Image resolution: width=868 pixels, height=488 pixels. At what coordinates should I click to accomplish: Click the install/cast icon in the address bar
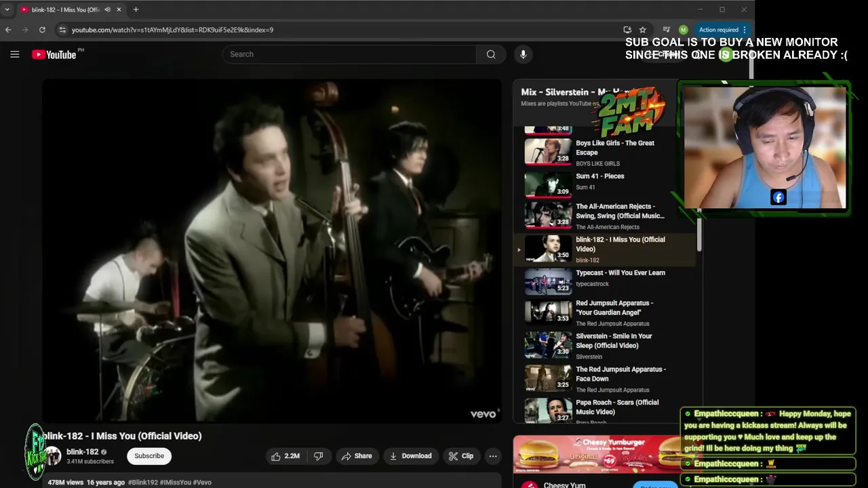pos(627,30)
